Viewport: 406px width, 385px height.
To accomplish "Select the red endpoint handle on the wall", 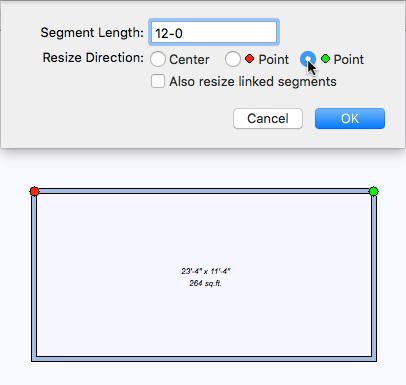I will coord(34,191).
